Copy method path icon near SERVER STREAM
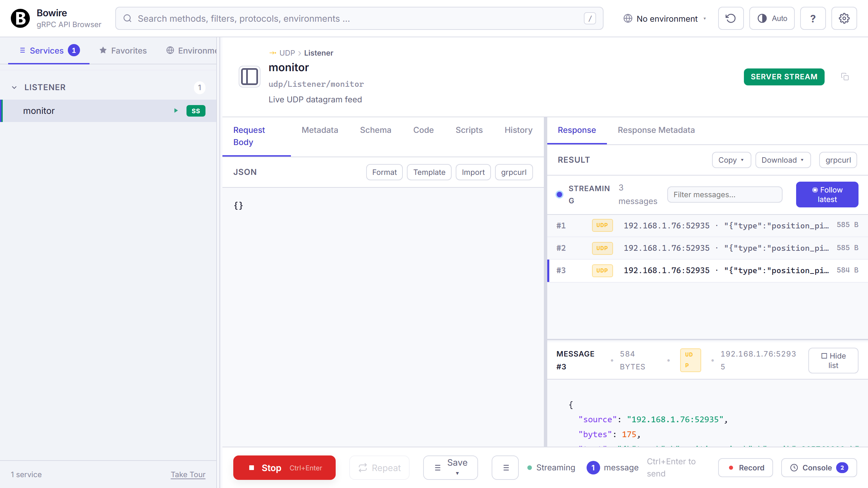 [x=845, y=77]
